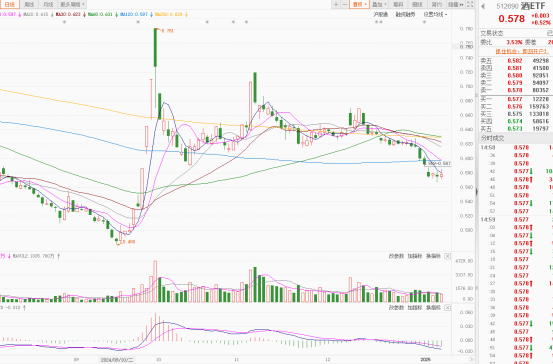Viewport: 553px width, 364px height.
Task: Open the 画线 drawing tool
Action: point(417,4)
